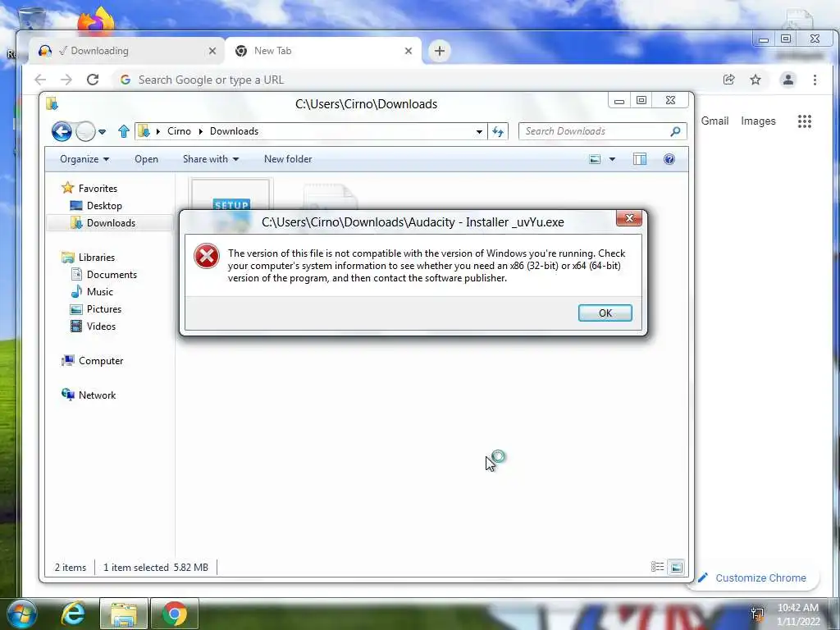
Task: Bookmark this tab with star icon
Action: 756,80
